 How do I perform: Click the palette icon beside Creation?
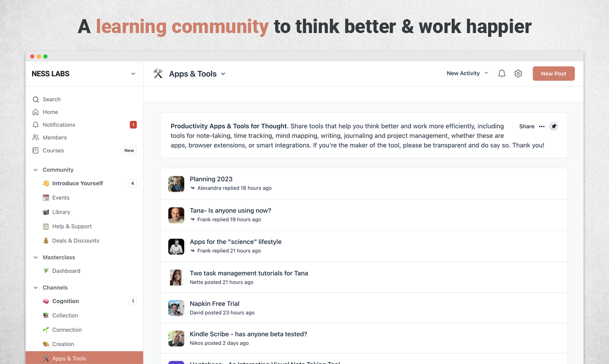(46, 344)
